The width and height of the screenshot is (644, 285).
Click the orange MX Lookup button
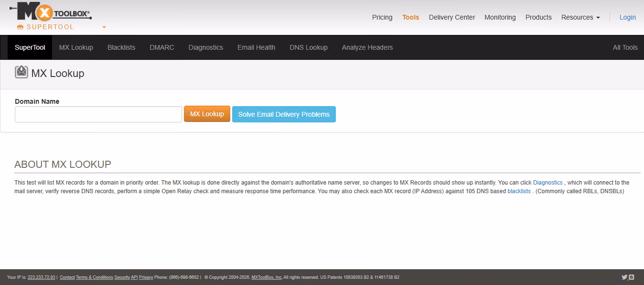click(x=207, y=114)
